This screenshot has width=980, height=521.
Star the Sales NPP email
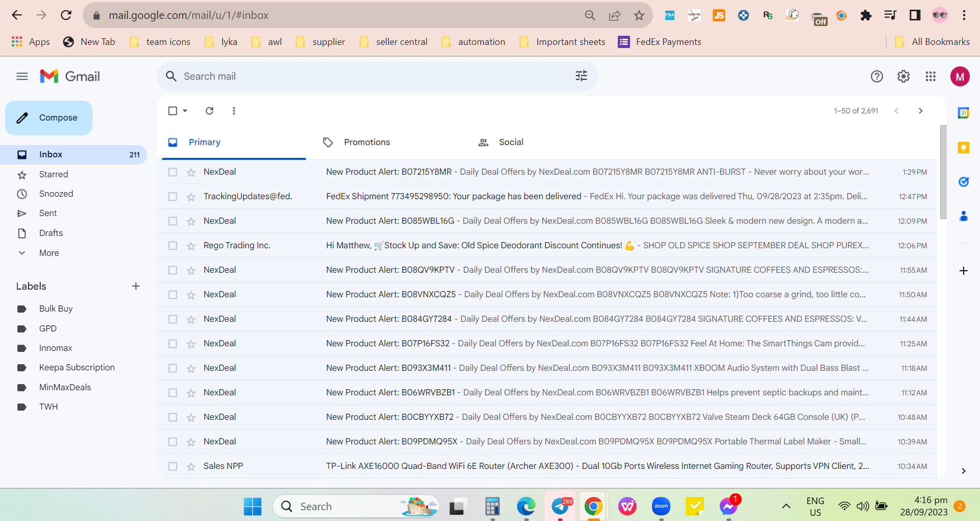(x=191, y=466)
